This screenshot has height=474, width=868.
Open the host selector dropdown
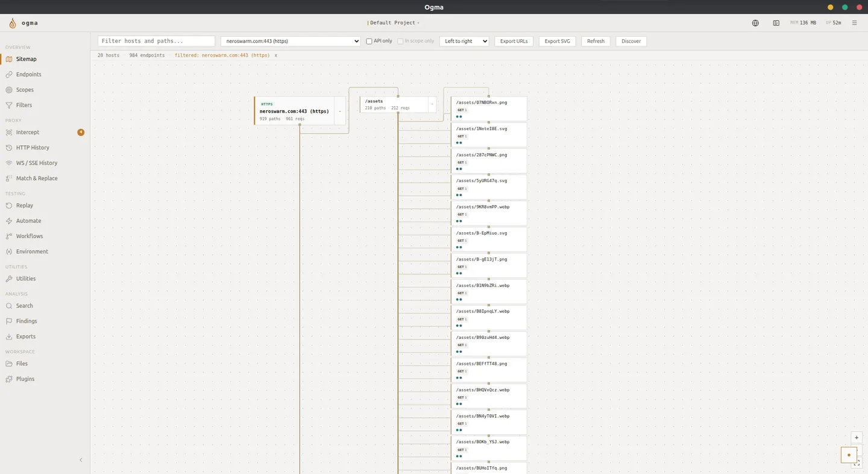click(291, 41)
